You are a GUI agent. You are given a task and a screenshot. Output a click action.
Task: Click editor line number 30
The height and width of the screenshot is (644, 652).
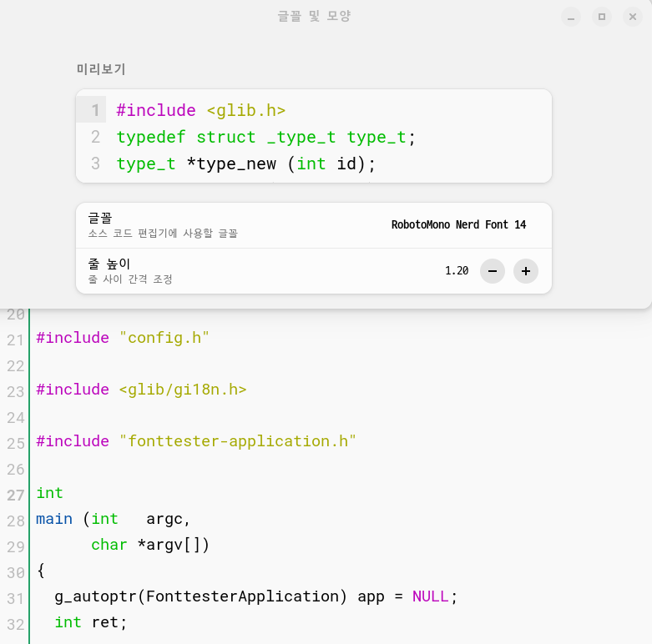[x=15, y=573]
